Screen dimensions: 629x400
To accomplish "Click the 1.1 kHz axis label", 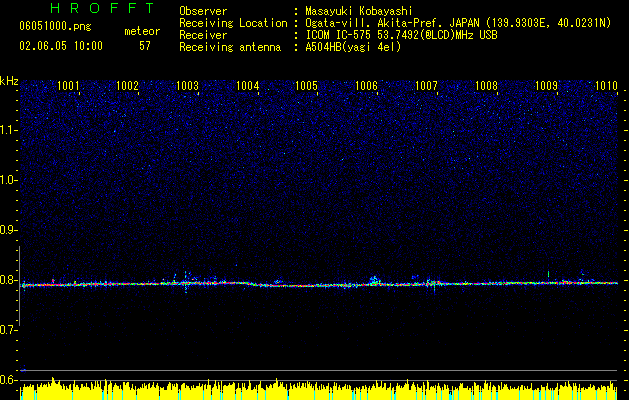I will [8, 130].
